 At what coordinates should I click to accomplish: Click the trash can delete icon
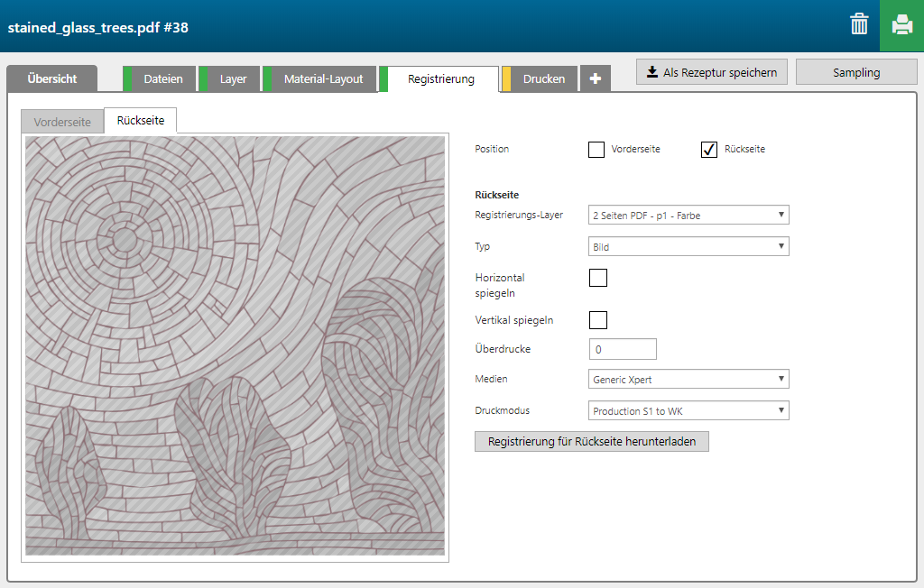tap(859, 25)
